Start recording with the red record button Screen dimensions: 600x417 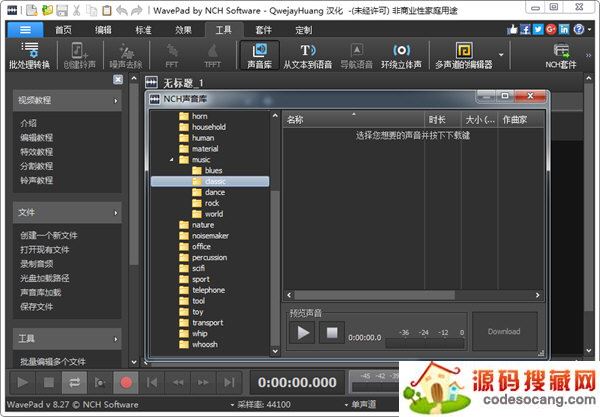(126, 382)
